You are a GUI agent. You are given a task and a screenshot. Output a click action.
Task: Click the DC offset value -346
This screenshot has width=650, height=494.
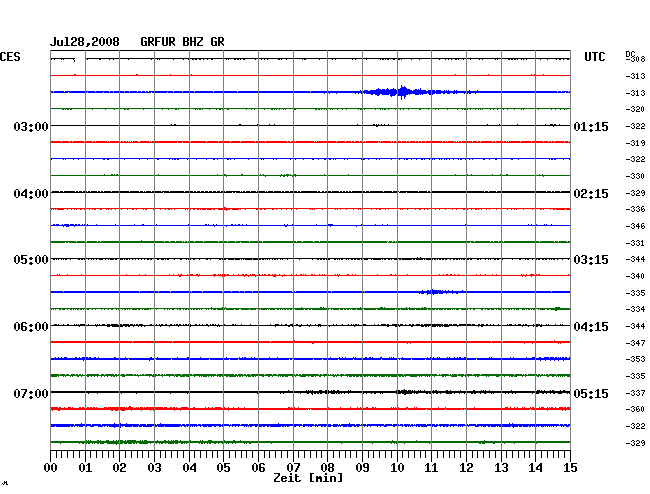click(635, 226)
